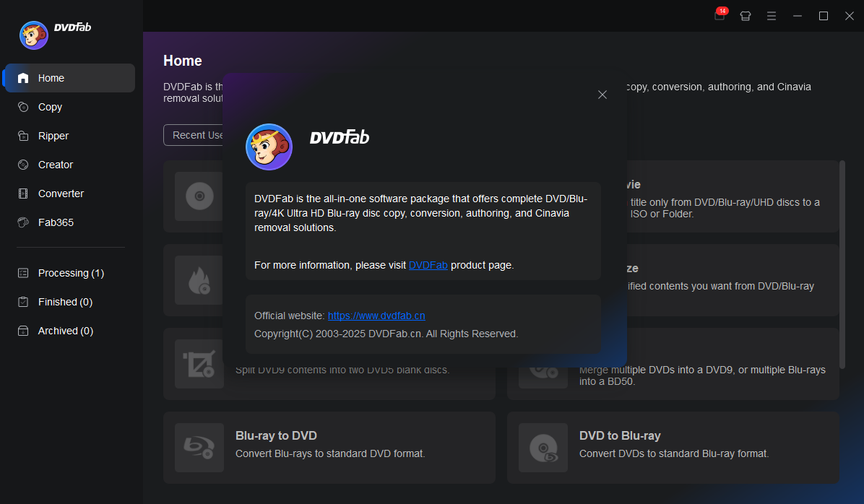Click the 'Merge multiple DVDs into a DVD9' description

pyautogui.click(x=703, y=375)
